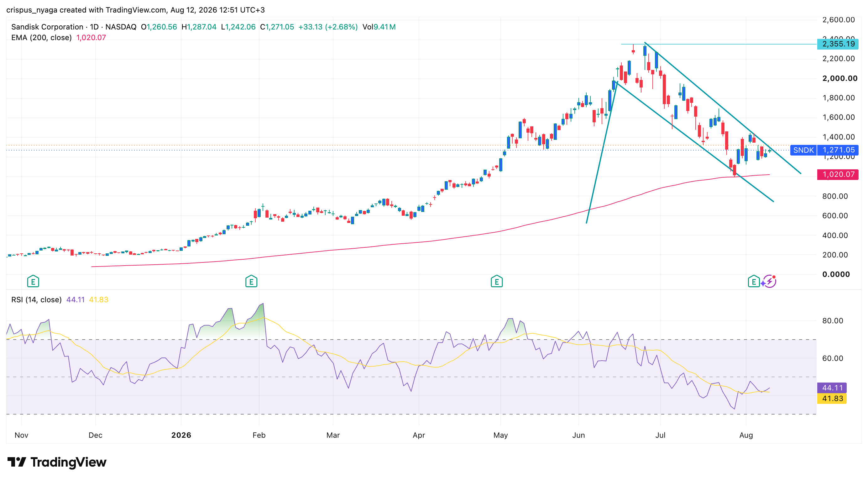Click the crispus_nyaga attribution caption text
Image resolution: width=868 pixels, height=481 pixels.
click(x=135, y=10)
